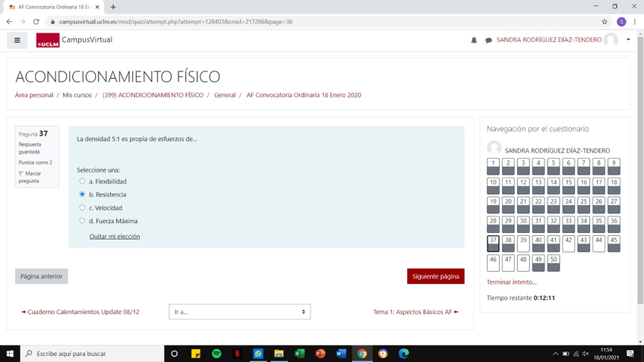Open a new browser tab
Viewport: 644px width, 362px height.
click(x=113, y=7)
